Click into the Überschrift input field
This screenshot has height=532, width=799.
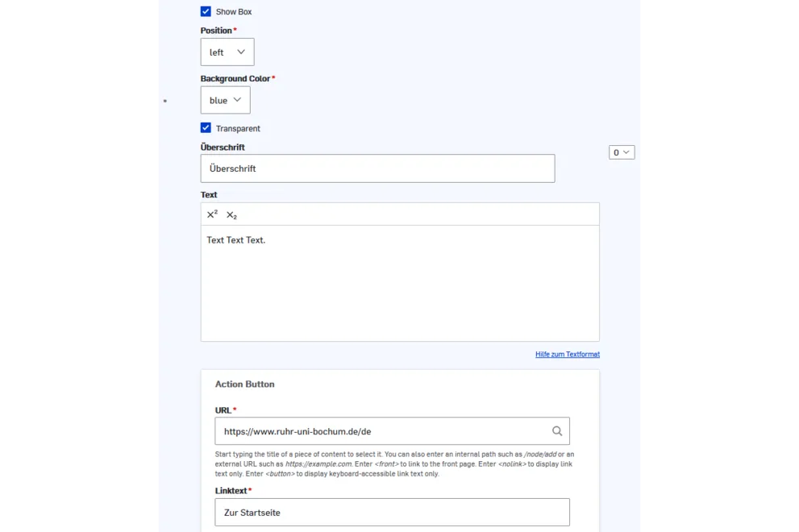[x=377, y=168]
